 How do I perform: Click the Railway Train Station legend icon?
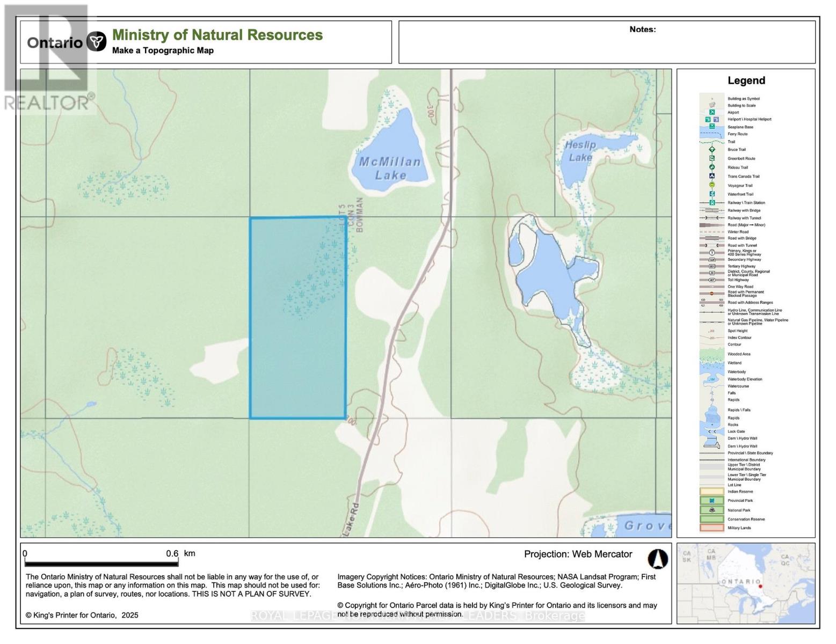pyautogui.click(x=712, y=203)
